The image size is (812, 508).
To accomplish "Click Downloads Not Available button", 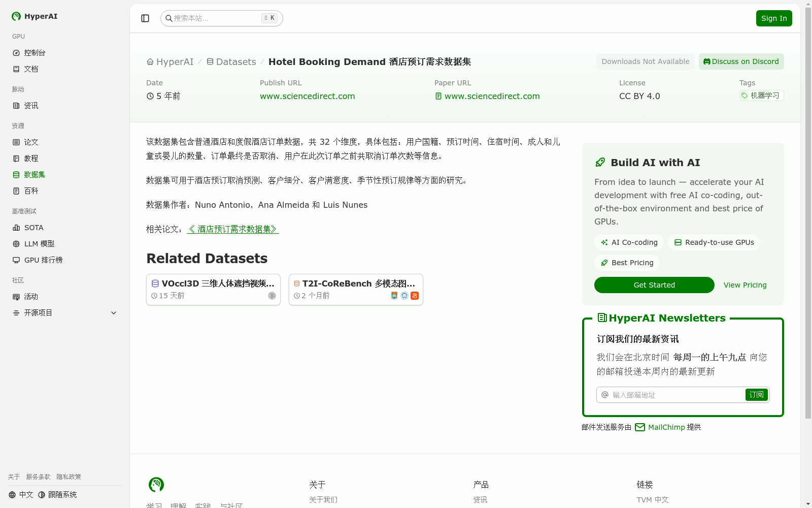I will pos(646,61).
